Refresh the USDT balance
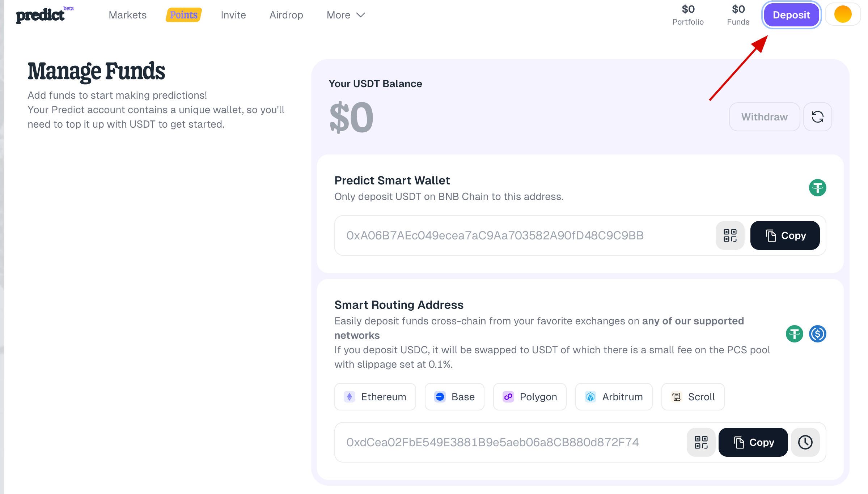Viewport: 868px width, 494px height. click(817, 117)
